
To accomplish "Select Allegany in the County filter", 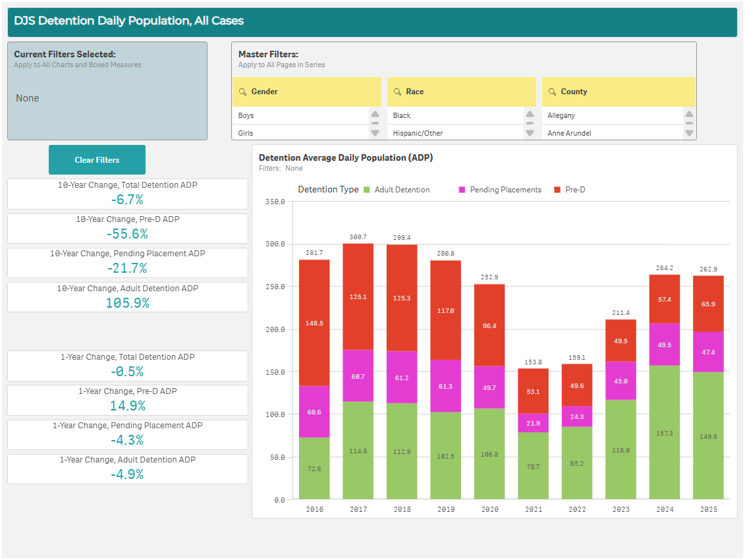I will click(x=613, y=115).
